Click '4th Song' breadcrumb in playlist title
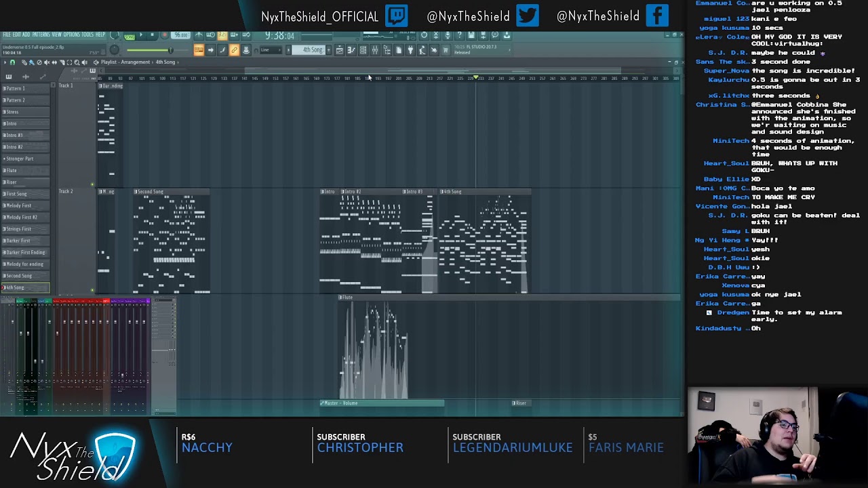This screenshot has height=488, width=868. click(x=165, y=62)
